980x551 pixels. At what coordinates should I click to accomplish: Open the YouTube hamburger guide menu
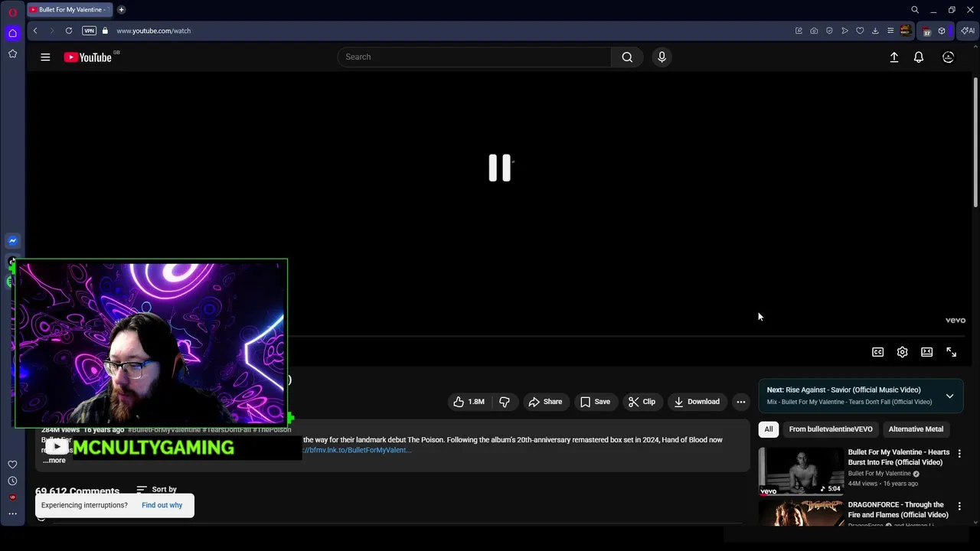tap(45, 57)
